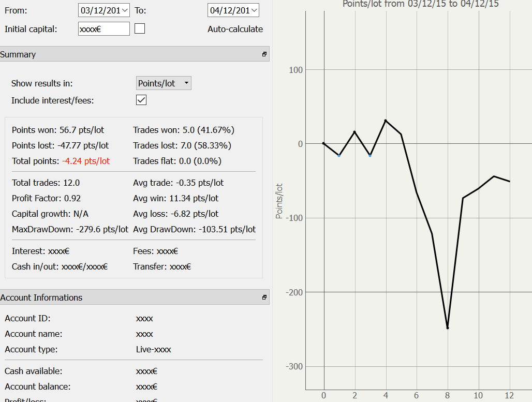Click the From date text field

tap(98, 10)
